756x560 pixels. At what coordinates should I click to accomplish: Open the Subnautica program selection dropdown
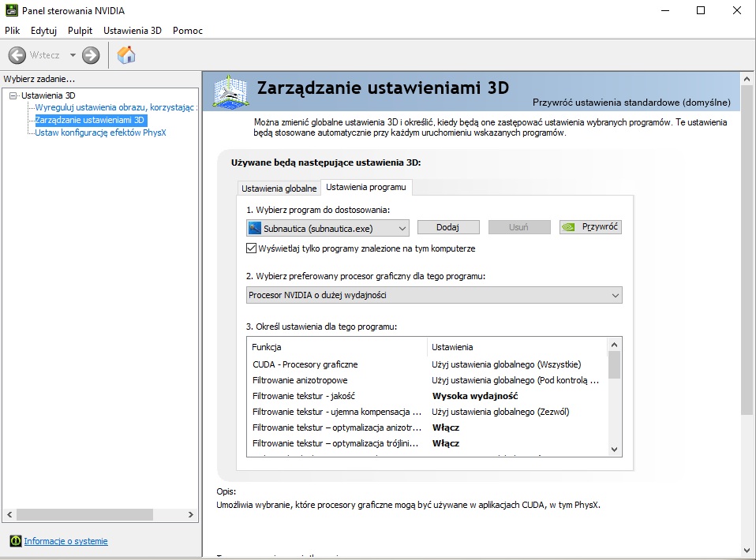(327, 228)
